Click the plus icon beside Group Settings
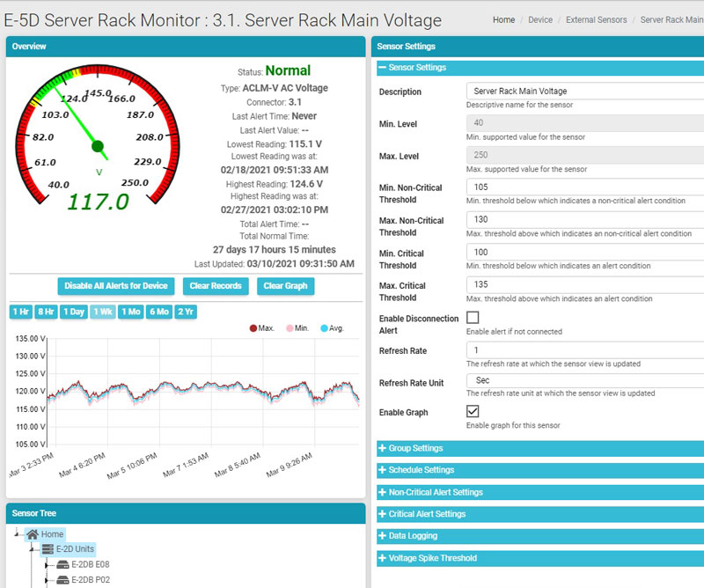The image size is (704, 588). (x=382, y=448)
